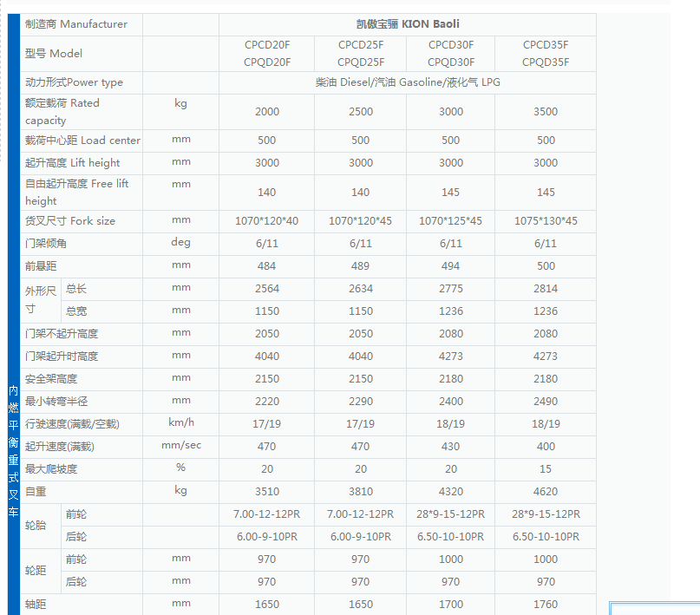Select the 轮胎 group label

click(x=36, y=526)
